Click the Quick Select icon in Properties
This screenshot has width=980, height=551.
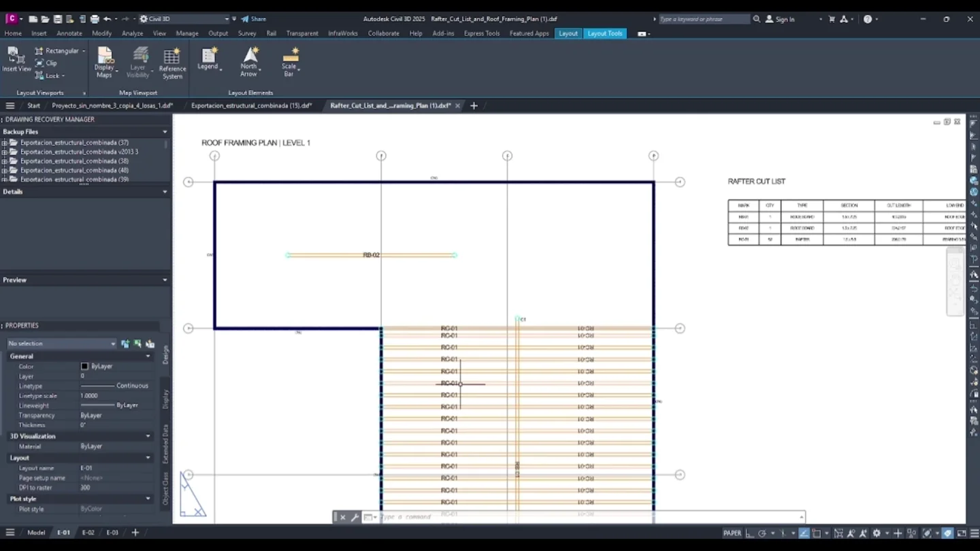150,344
